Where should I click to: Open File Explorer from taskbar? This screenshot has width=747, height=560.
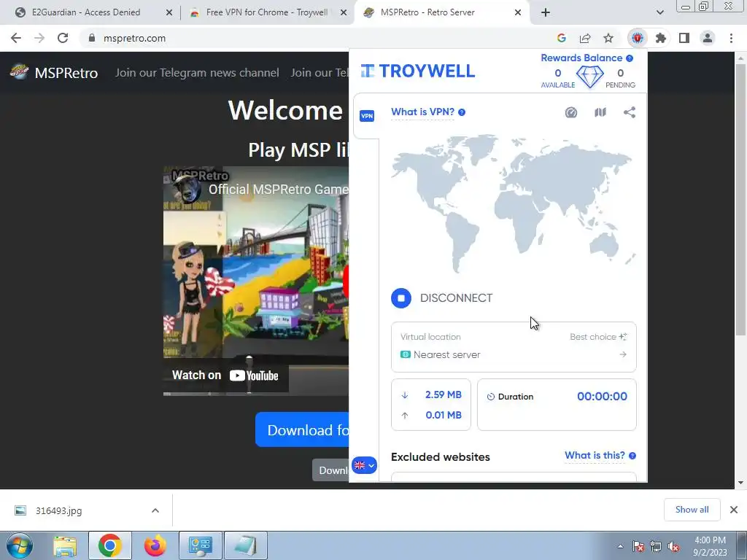(x=65, y=545)
